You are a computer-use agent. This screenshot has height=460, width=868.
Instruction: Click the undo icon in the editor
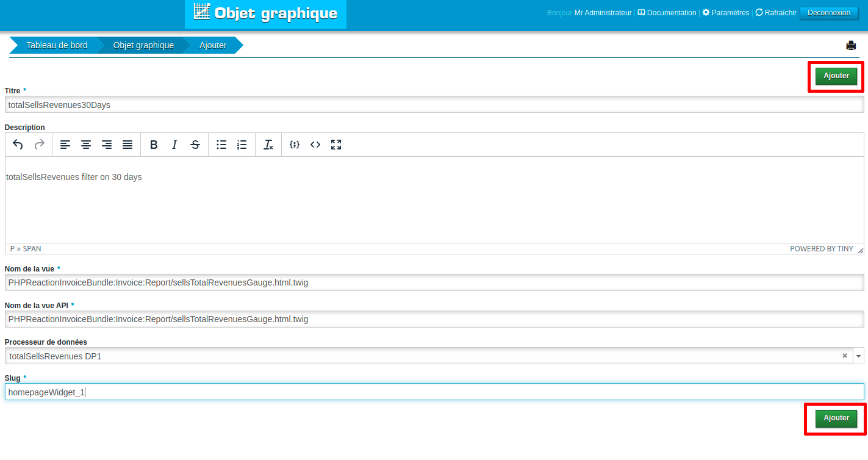click(x=18, y=145)
